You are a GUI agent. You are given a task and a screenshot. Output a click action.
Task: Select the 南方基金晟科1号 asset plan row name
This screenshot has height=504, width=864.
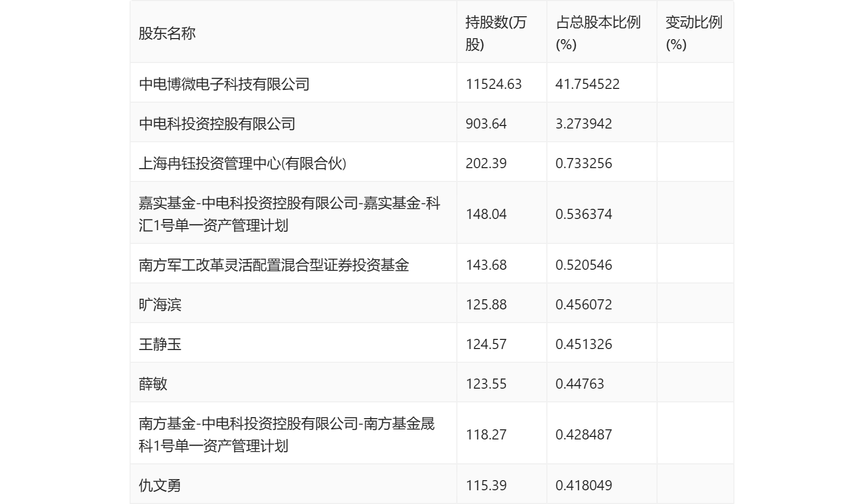click(x=287, y=434)
